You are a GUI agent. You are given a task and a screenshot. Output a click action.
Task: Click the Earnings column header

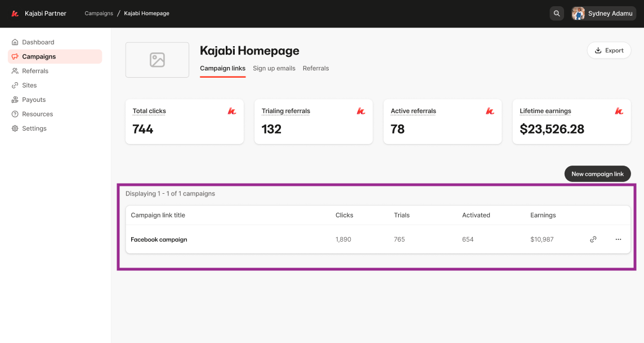543,215
